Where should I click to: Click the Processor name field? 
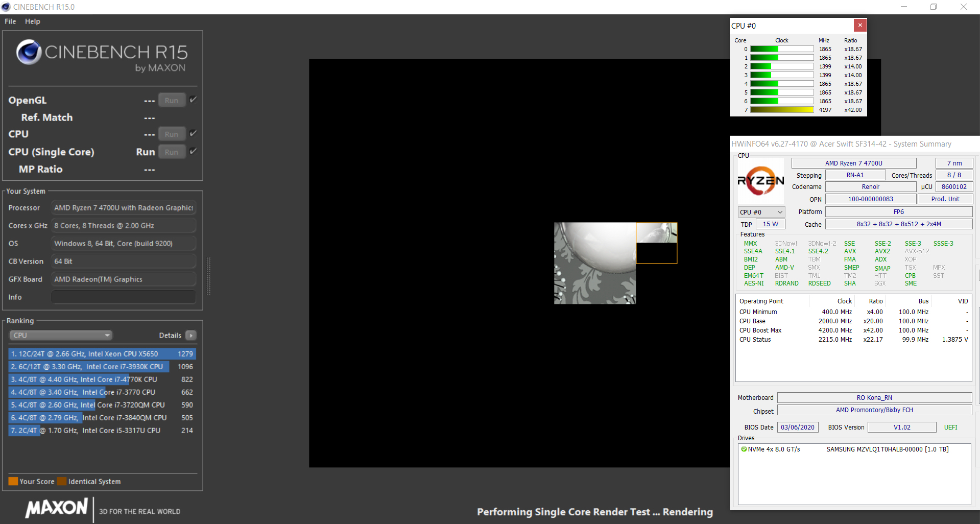coord(124,208)
